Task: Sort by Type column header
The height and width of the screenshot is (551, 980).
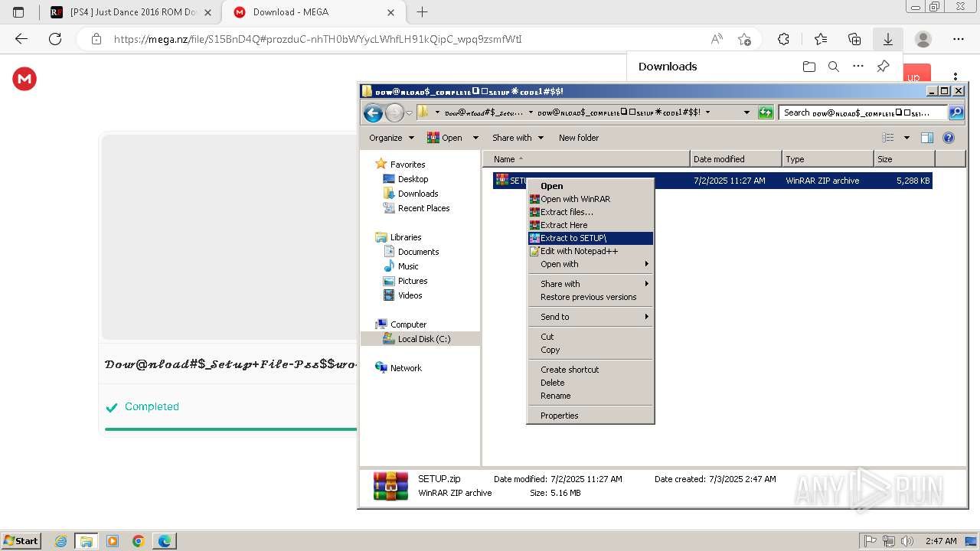Action: [x=828, y=159]
